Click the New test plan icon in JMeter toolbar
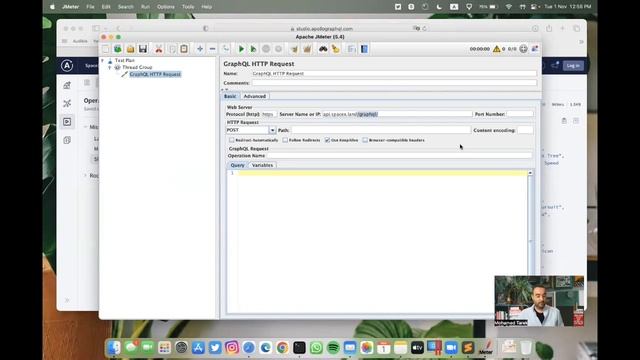The width and height of the screenshot is (640, 360). coord(106,49)
